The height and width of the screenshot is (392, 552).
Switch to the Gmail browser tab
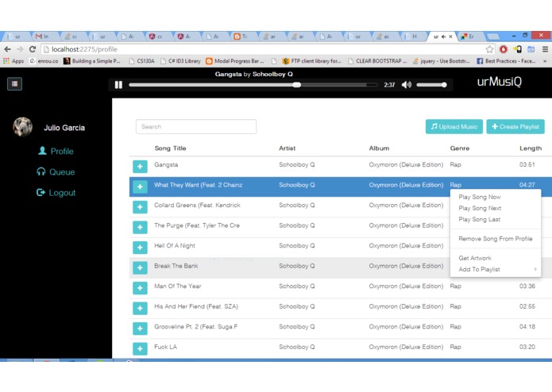coord(43,37)
